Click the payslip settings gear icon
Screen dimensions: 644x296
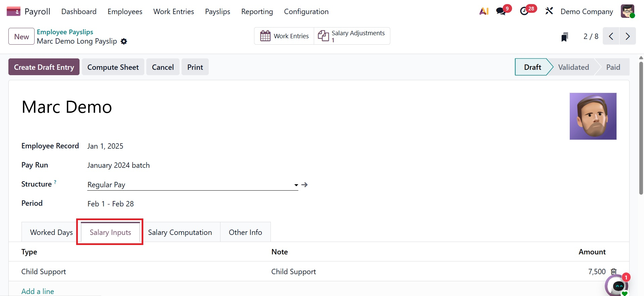(x=124, y=41)
